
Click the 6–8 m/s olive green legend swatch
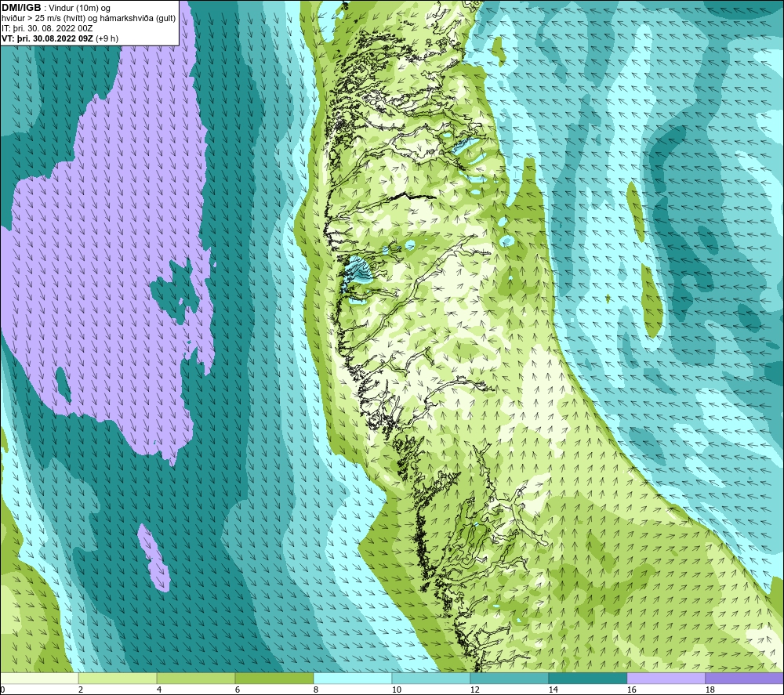(x=274, y=678)
